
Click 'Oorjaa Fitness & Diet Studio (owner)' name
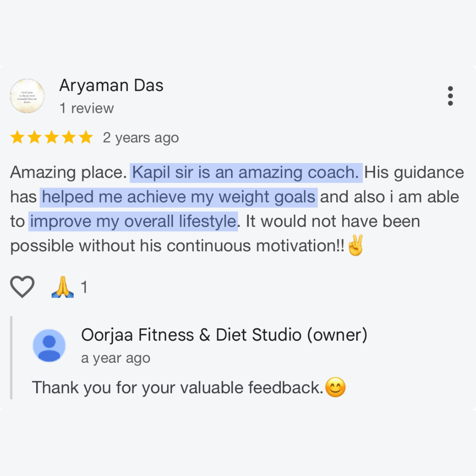click(x=224, y=335)
